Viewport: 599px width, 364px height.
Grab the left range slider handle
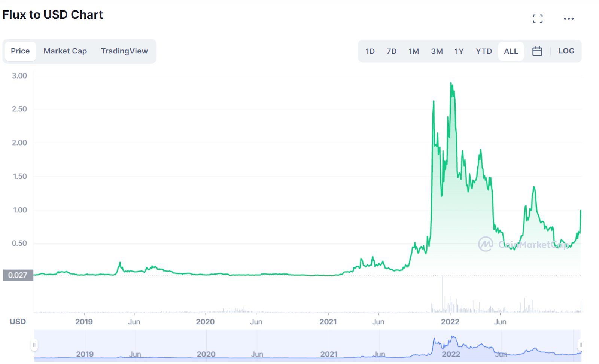(x=34, y=345)
